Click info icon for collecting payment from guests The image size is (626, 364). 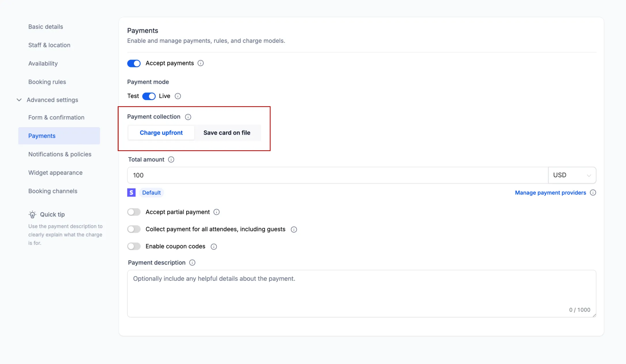pos(294,229)
